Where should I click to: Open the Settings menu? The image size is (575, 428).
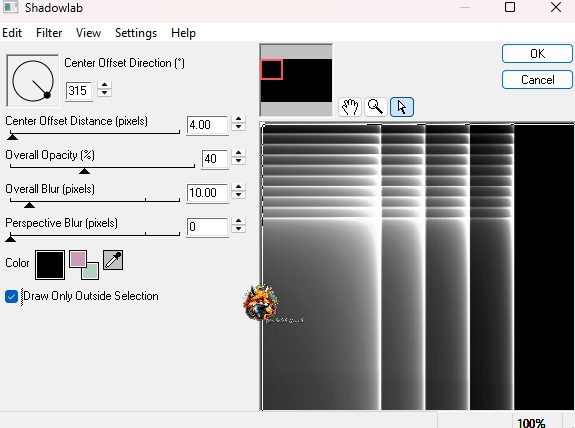click(136, 33)
